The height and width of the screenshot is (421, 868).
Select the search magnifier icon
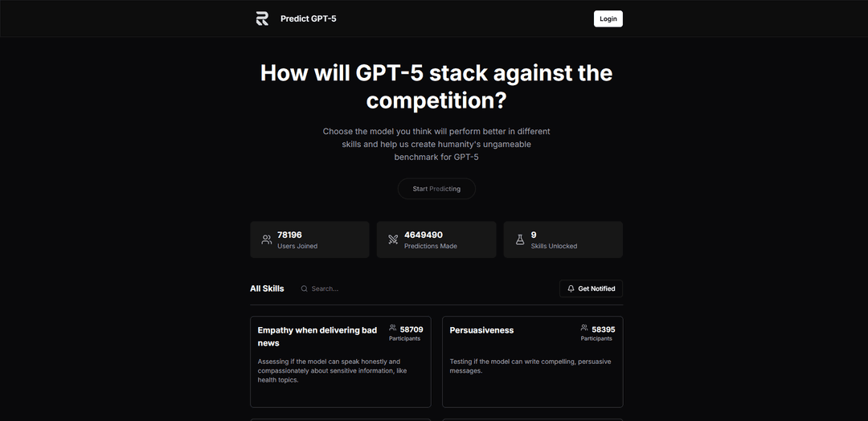[x=304, y=288]
